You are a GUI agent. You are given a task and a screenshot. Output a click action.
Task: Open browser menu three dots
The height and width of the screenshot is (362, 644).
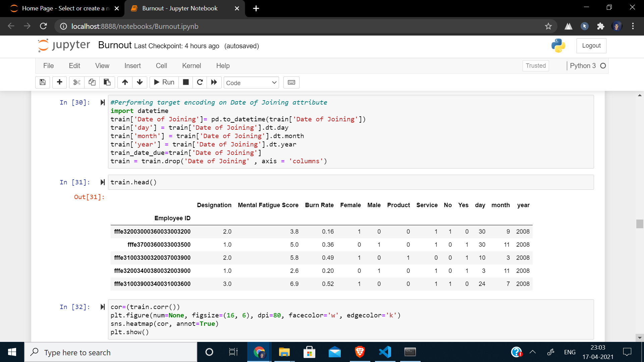point(633,26)
